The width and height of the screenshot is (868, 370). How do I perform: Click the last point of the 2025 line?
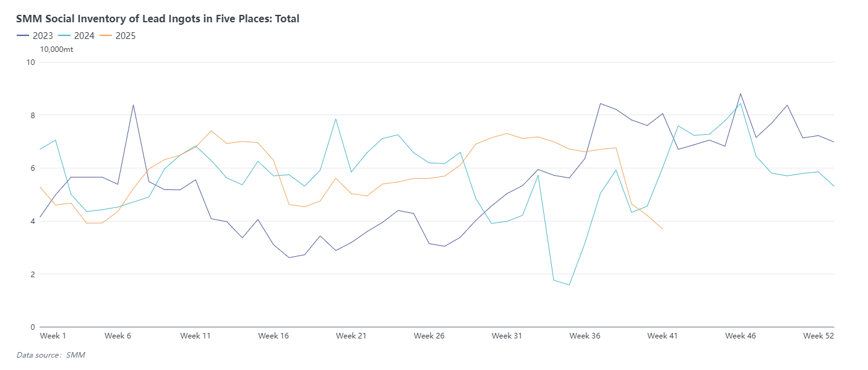[663, 229]
